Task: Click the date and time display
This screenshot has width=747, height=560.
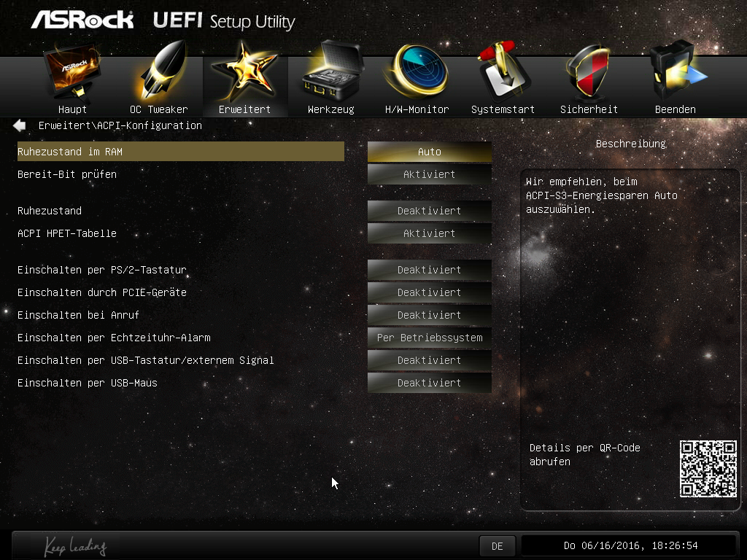Action: tap(630, 545)
